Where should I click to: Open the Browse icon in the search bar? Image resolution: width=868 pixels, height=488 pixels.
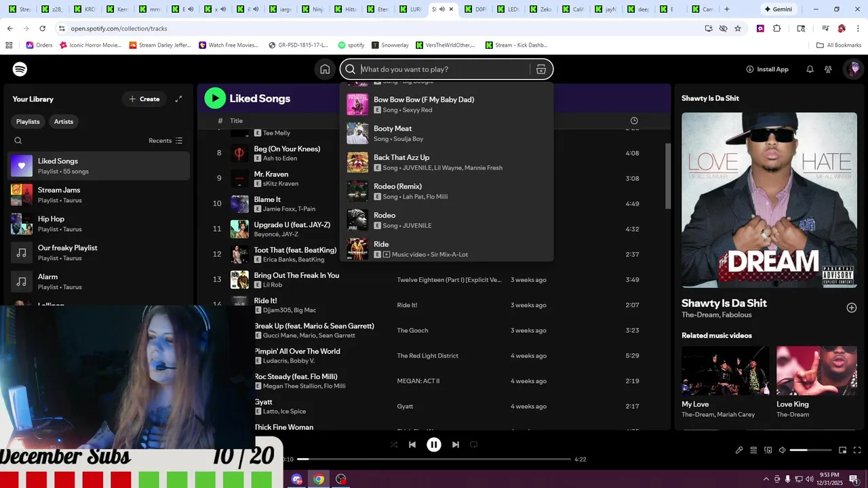(x=541, y=69)
